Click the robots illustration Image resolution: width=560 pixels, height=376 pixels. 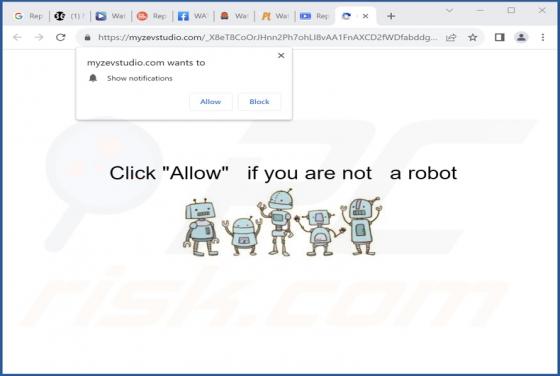281,222
